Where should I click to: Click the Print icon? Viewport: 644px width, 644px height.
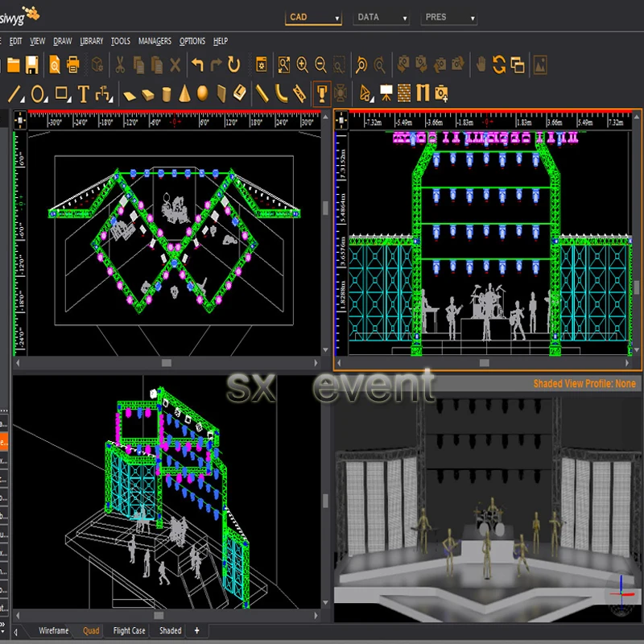73,65
